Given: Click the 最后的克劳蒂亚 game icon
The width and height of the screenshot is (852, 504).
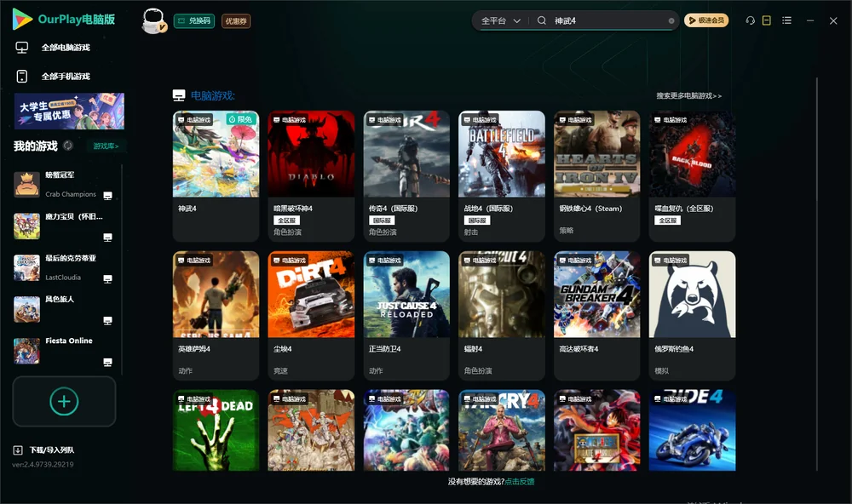Looking at the screenshot, I should pos(26,267).
